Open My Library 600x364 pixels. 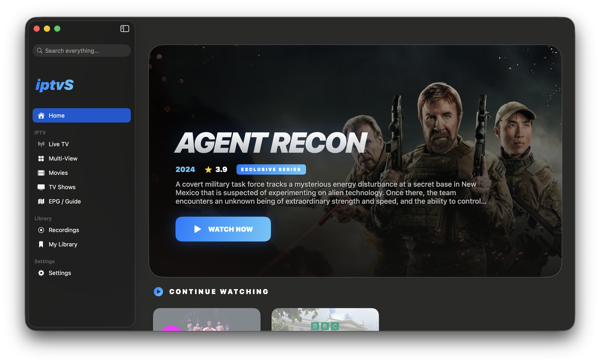pos(82,244)
